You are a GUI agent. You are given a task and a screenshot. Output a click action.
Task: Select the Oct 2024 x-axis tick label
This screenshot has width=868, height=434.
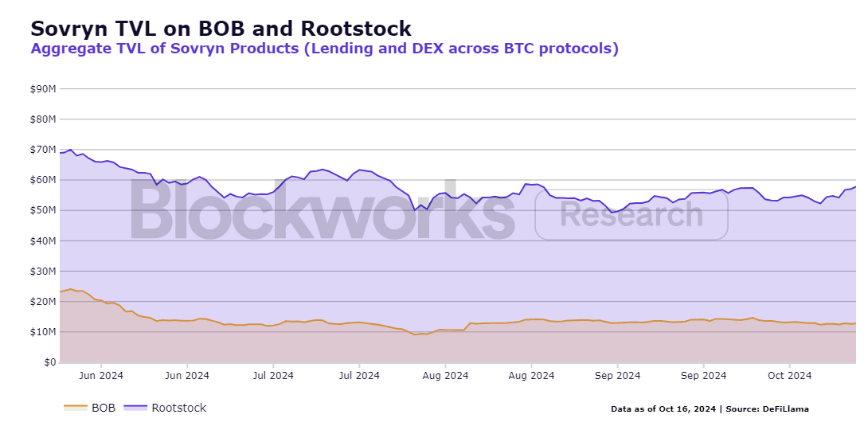coord(789,375)
